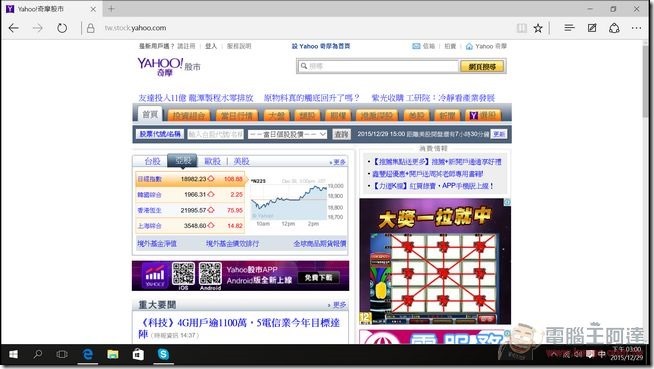This screenshot has width=654, height=369.
Task: Open the Edge Hub three-lines icon
Action: (x=569, y=28)
